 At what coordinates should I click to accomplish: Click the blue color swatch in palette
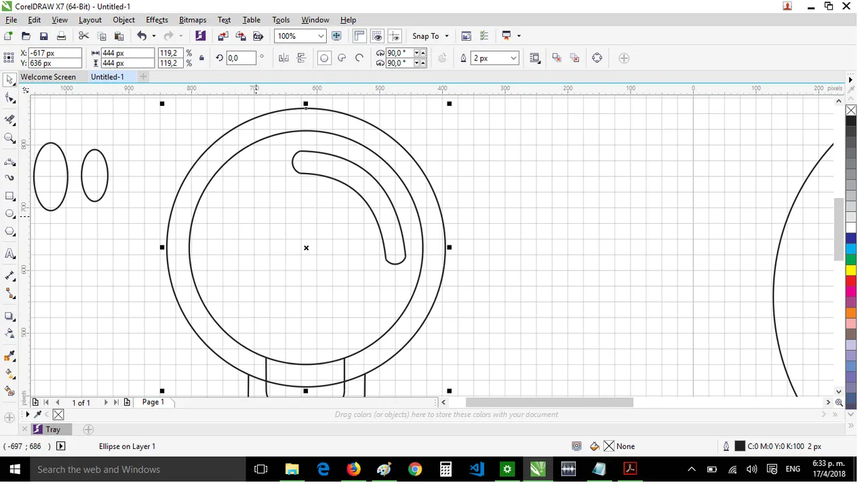click(850, 239)
